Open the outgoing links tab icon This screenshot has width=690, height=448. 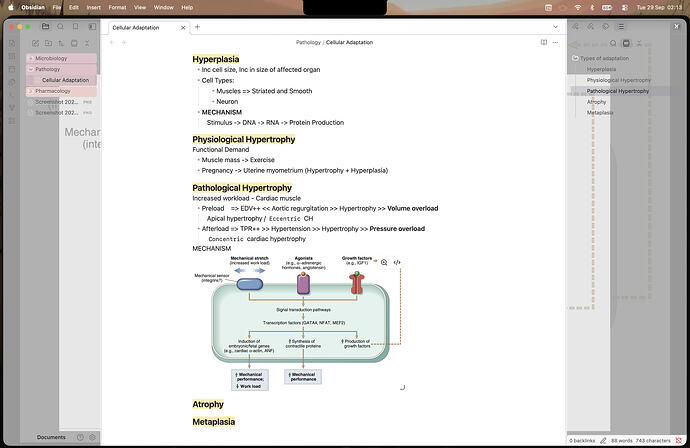click(591, 26)
